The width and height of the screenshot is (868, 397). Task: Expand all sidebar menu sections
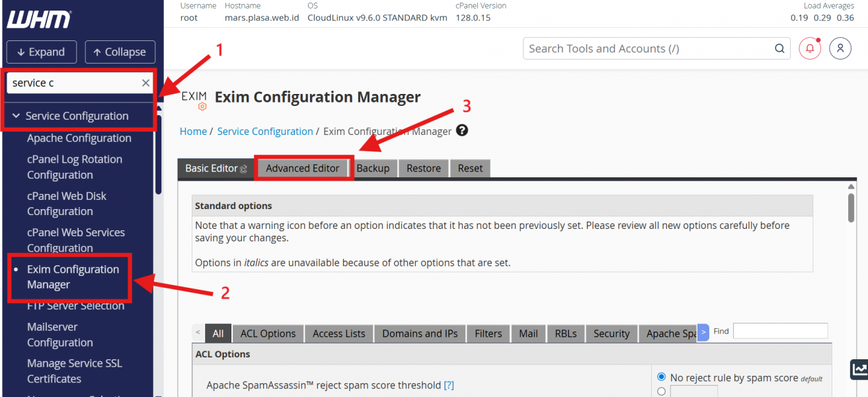pos(41,52)
